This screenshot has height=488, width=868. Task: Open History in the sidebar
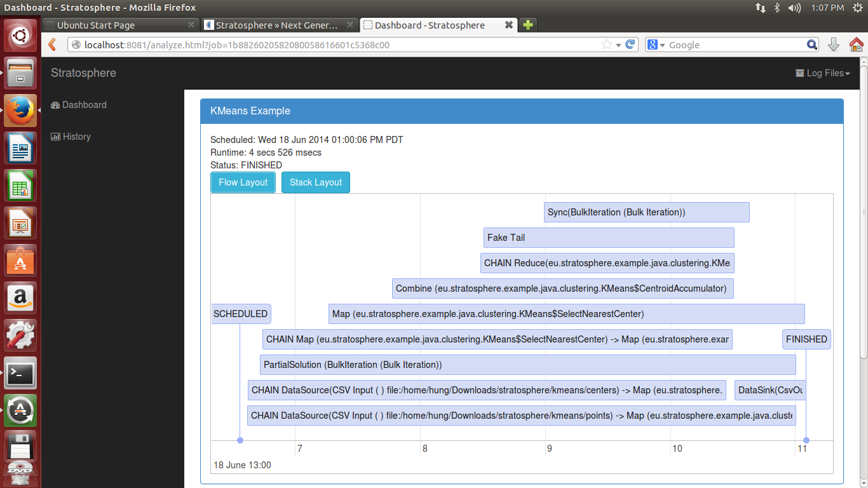76,137
